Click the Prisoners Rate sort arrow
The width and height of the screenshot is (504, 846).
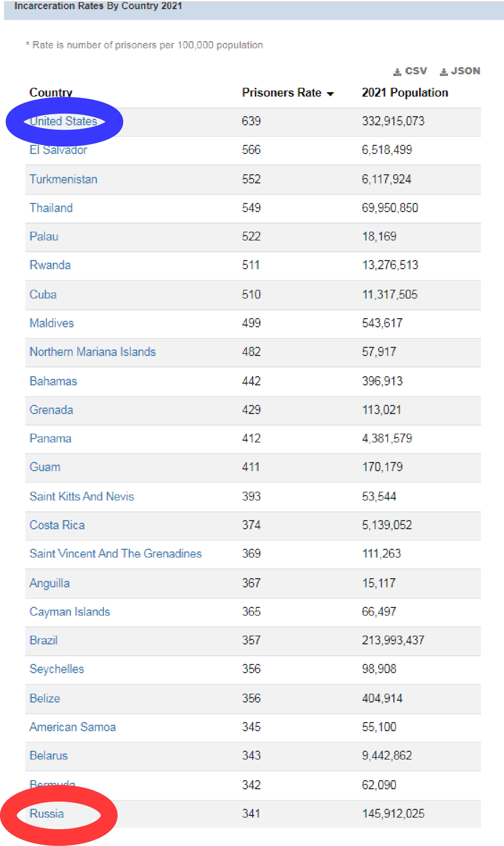point(330,94)
